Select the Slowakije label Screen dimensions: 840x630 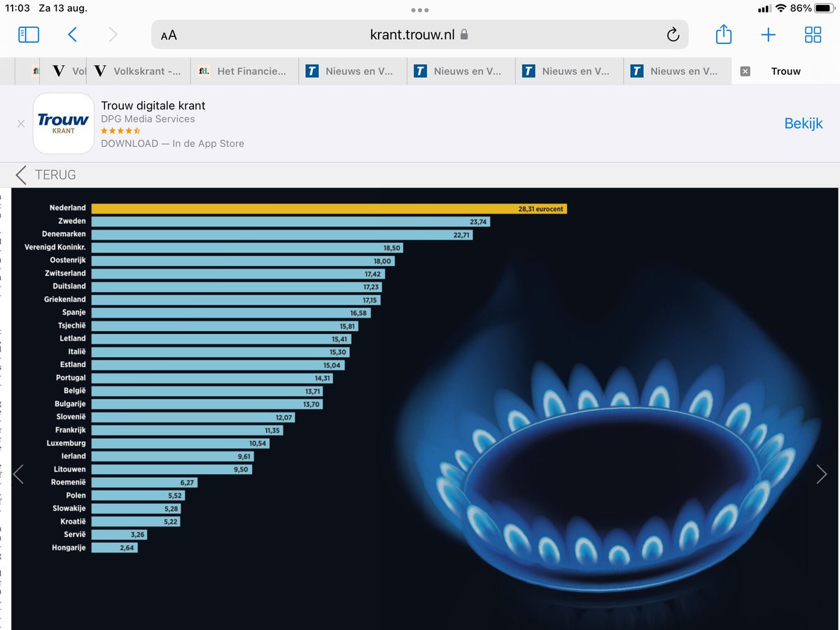(69, 508)
